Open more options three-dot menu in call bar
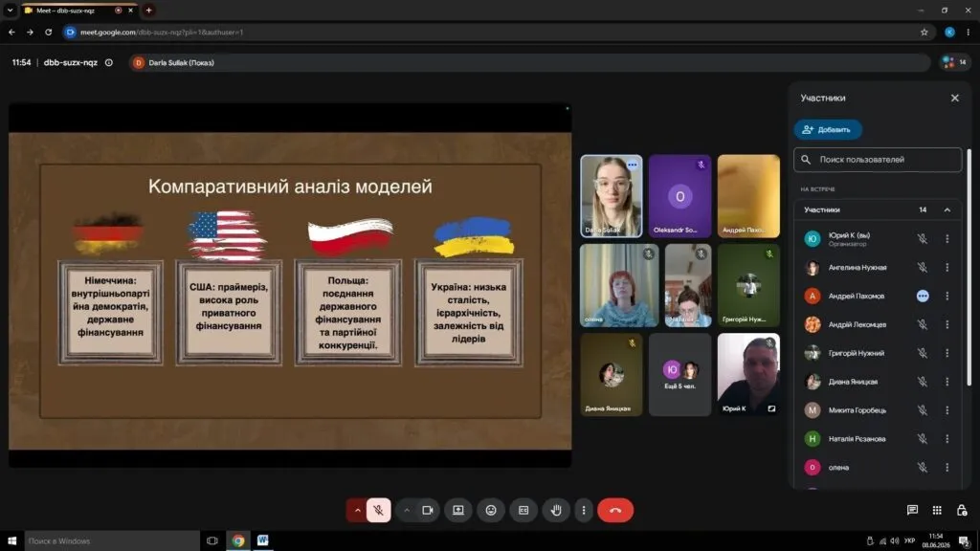 pyautogui.click(x=583, y=511)
